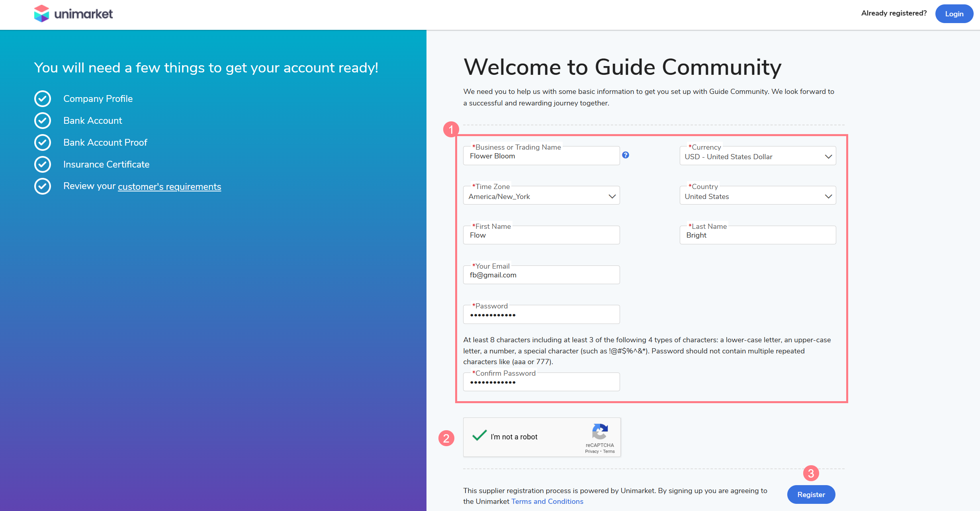The width and height of the screenshot is (980, 511).
Task: Click the customer's requirements checkmark icon
Action: tap(43, 186)
